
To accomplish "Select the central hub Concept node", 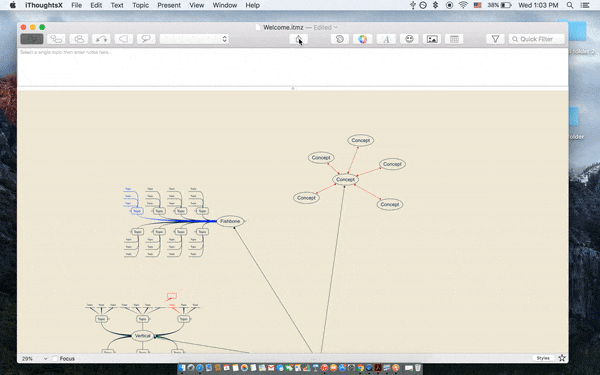I will point(346,179).
